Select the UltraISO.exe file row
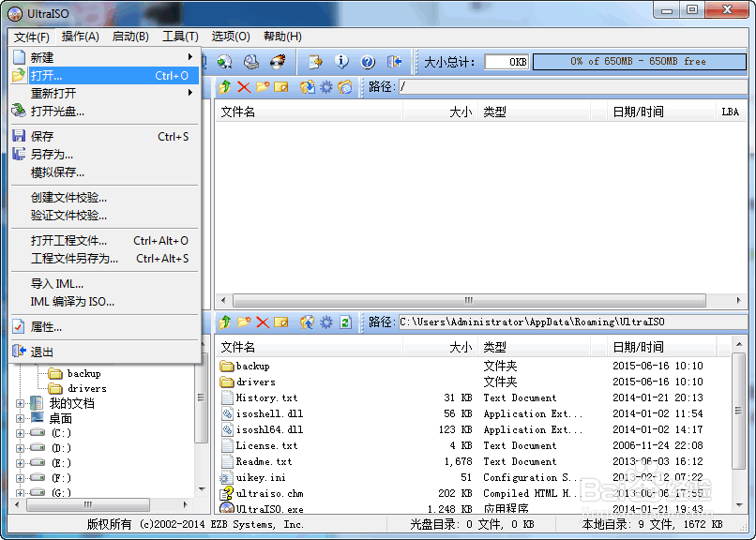Screen dimensions: 756x540 pyautogui.click(x=474, y=509)
